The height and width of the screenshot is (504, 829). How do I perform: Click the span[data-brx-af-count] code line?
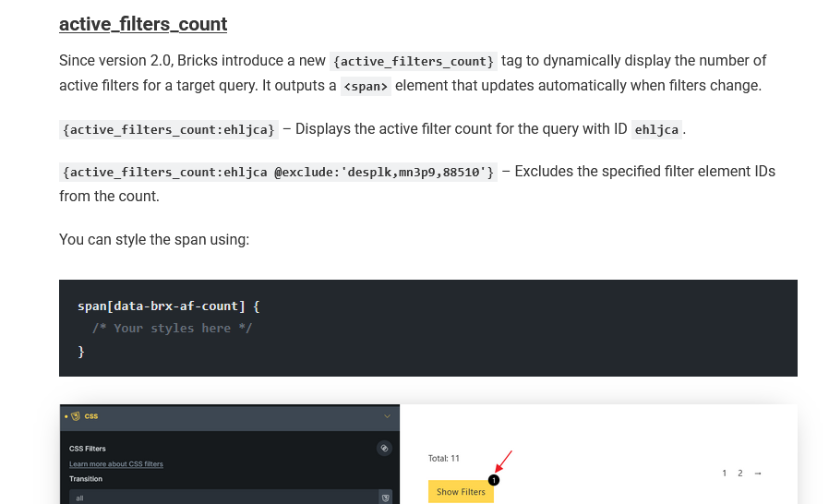coord(168,306)
